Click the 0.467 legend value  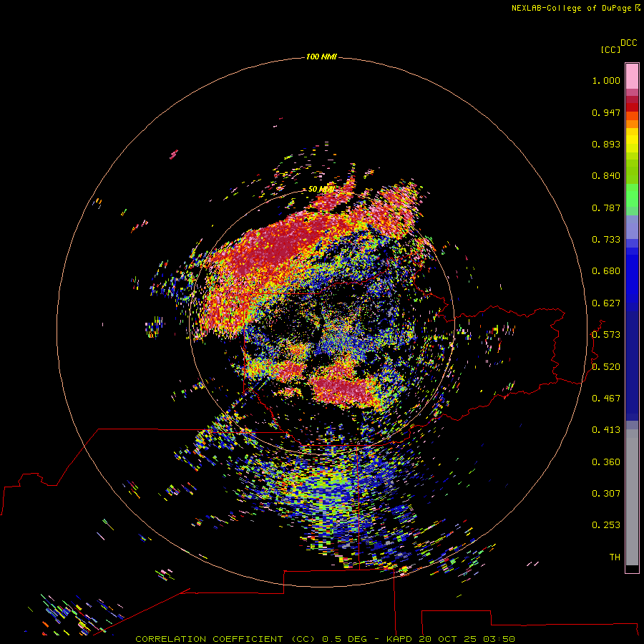606,399
